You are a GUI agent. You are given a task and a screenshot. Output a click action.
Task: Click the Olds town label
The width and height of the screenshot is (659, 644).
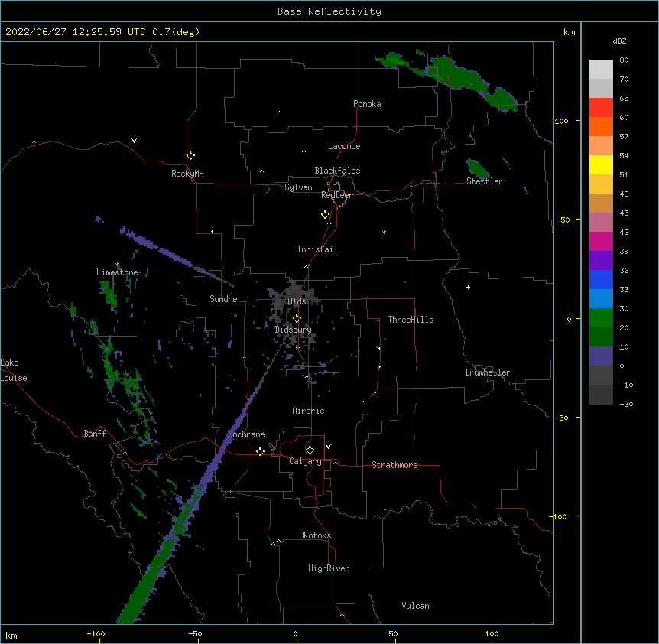pos(297,301)
